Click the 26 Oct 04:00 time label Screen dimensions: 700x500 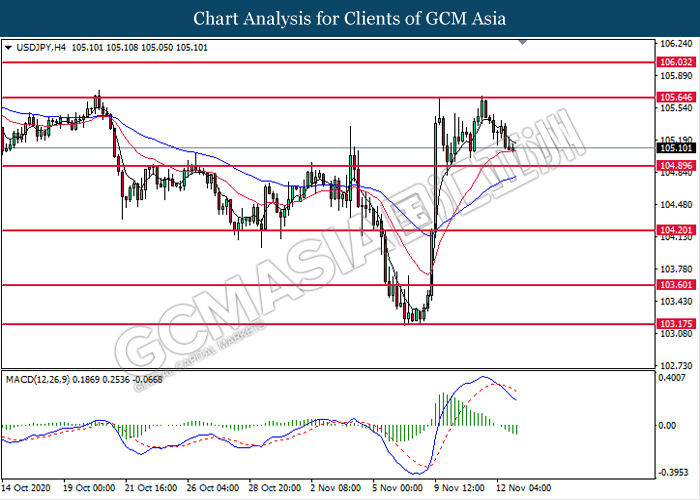coord(212,488)
